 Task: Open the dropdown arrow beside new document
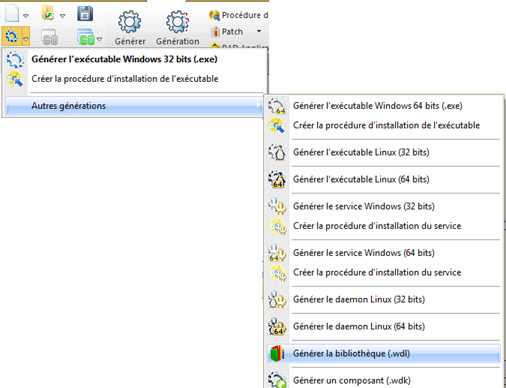(26, 16)
